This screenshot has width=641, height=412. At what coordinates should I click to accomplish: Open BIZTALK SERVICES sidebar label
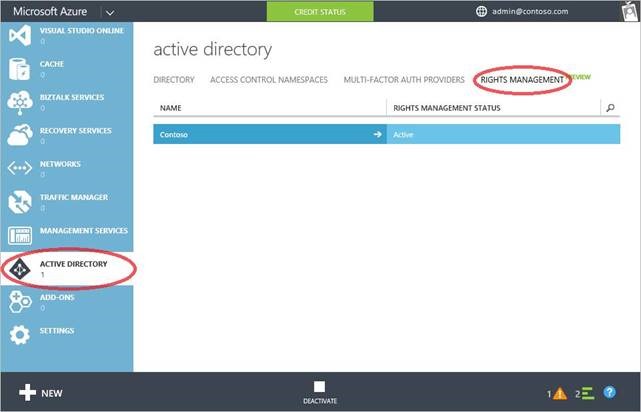[72, 97]
